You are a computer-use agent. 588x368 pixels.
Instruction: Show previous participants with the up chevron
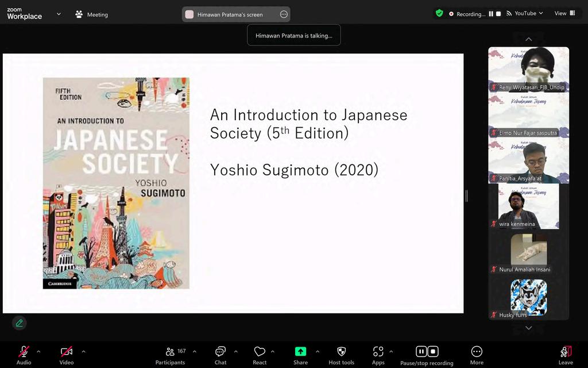coord(529,39)
